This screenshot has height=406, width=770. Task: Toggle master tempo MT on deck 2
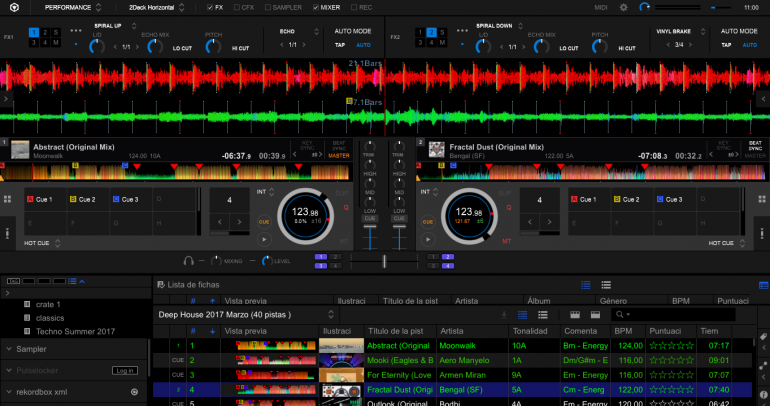click(x=507, y=241)
